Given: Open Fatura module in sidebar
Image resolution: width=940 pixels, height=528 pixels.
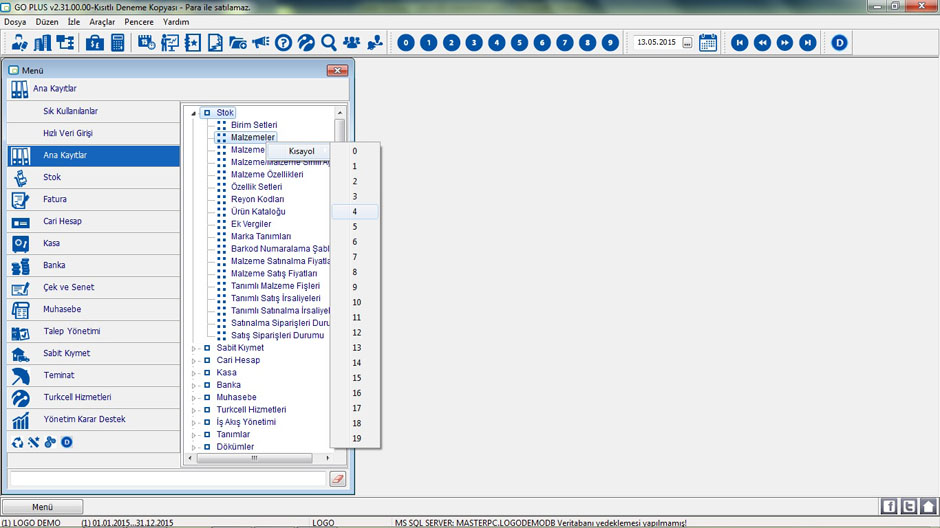Looking at the screenshot, I should pos(94,199).
